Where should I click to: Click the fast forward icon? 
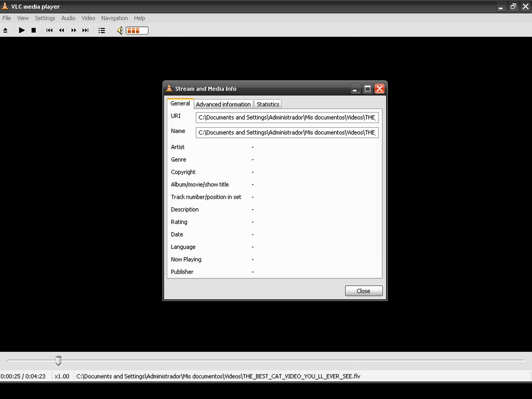pyautogui.click(x=74, y=31)
